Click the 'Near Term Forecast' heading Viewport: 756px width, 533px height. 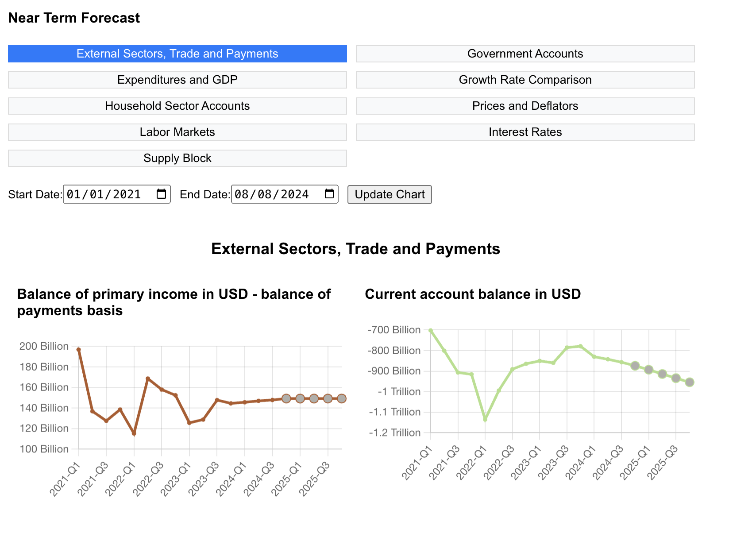click(74, 18)
